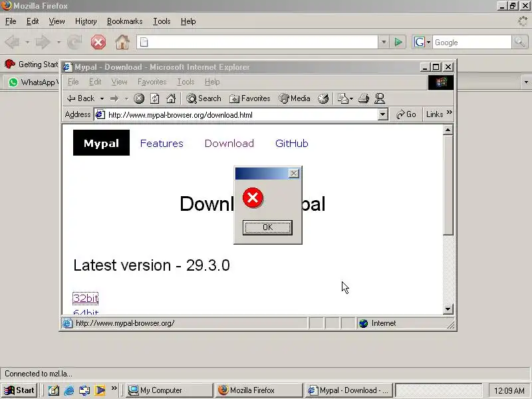Click OK in error dialog
This screenshot has height=399, width=532.
point(267,227)
